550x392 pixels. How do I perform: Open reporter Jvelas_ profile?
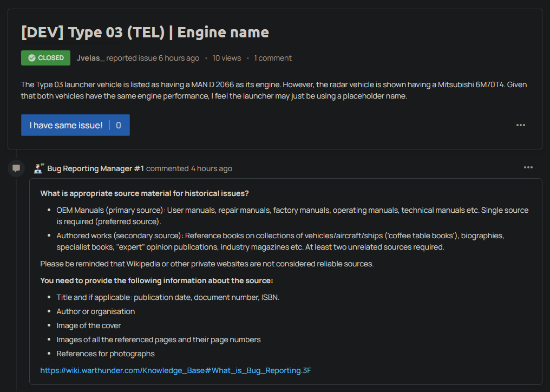pos(90,58)
